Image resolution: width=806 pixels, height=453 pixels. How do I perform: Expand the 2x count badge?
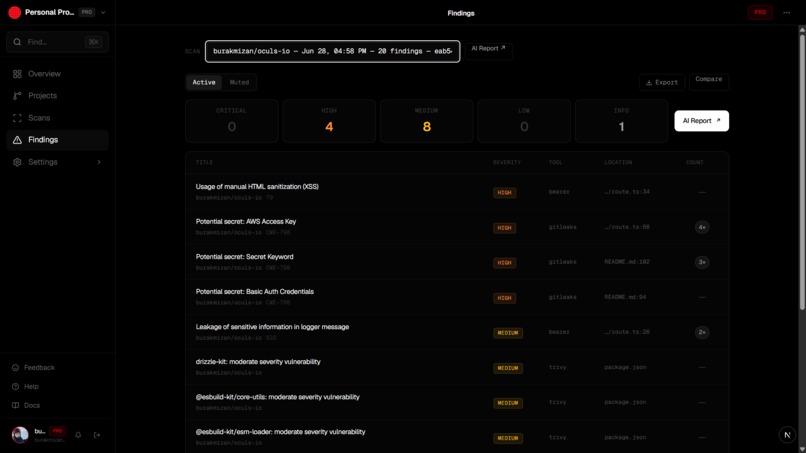pos(702,332)
